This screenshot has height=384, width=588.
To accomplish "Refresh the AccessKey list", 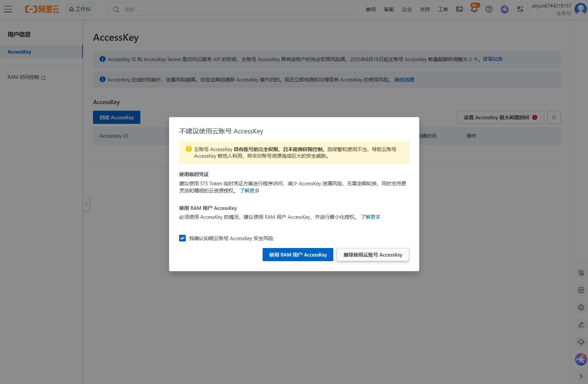I will [x=554, y=117].
